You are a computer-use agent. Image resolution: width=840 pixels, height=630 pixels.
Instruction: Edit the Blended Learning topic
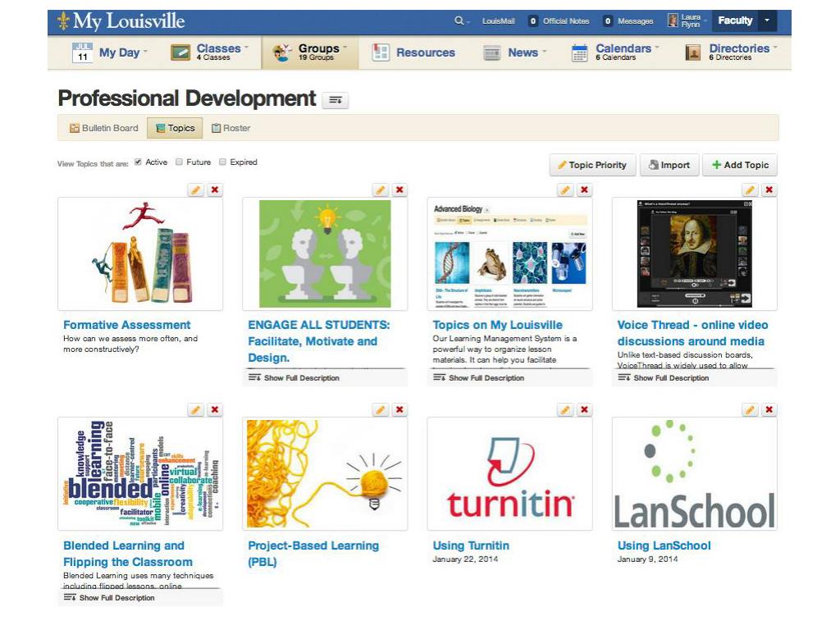pos(196,410)
